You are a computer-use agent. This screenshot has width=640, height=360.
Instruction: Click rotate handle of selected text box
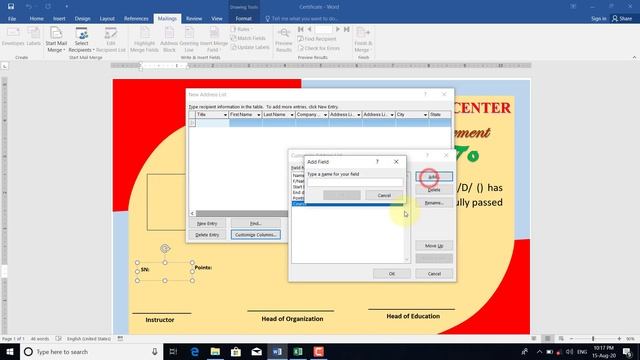(165, 248)
